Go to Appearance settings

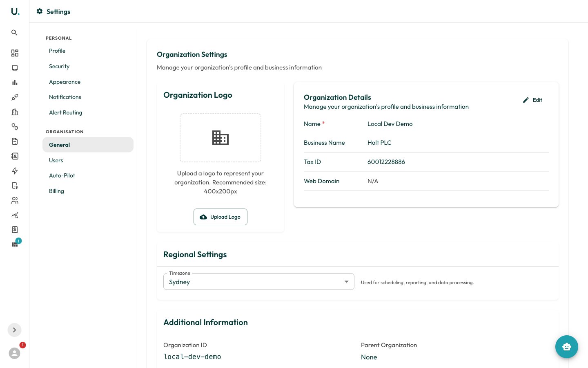coord(88,82)
